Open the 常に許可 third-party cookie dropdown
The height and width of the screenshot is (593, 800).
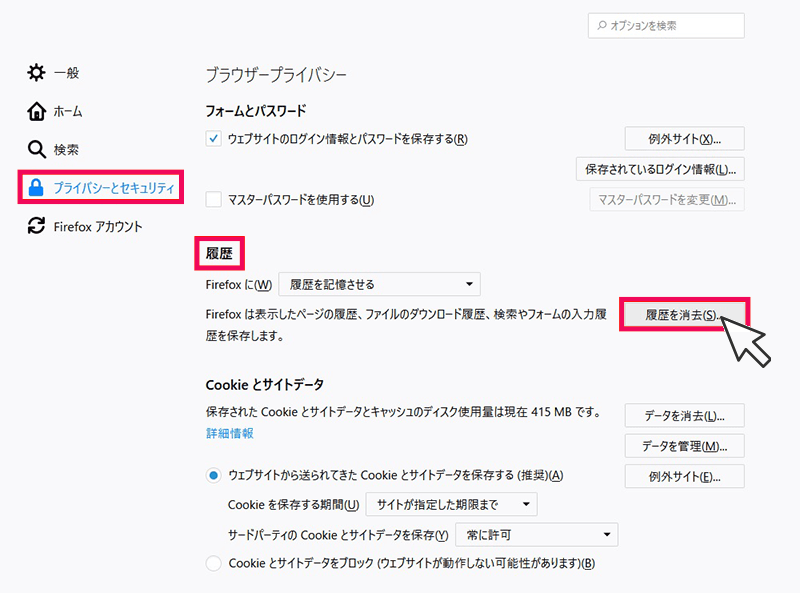pyautogui.click(x=536, y=535)
